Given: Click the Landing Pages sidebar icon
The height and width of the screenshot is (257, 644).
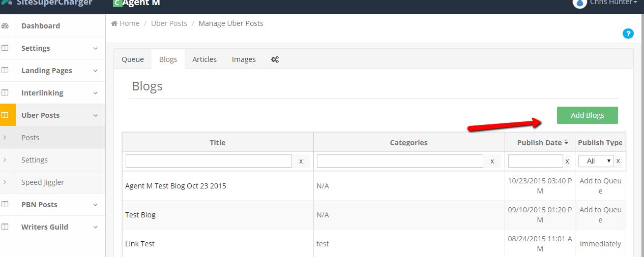Looking at the screenshot, I should (5, 71).
